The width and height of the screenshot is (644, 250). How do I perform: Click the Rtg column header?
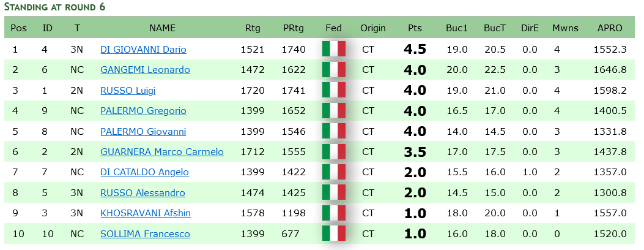[x=253, y=28]
